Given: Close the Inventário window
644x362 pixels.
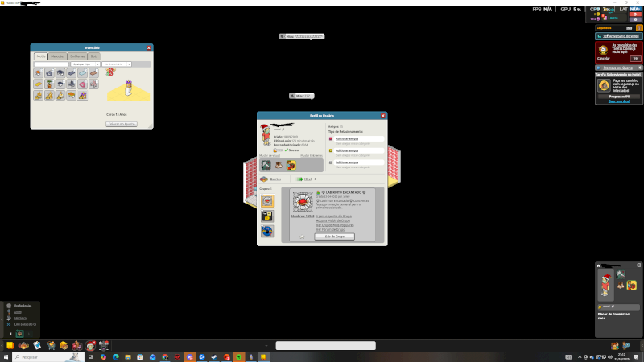Looking at the screenshot, I should coord(148,47).
